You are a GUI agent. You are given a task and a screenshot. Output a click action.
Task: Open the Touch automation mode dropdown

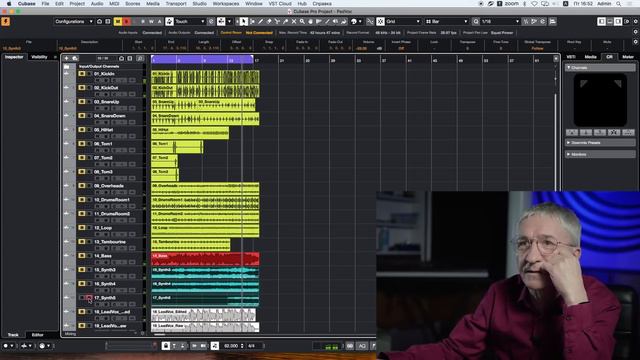(x=190, y=21)
